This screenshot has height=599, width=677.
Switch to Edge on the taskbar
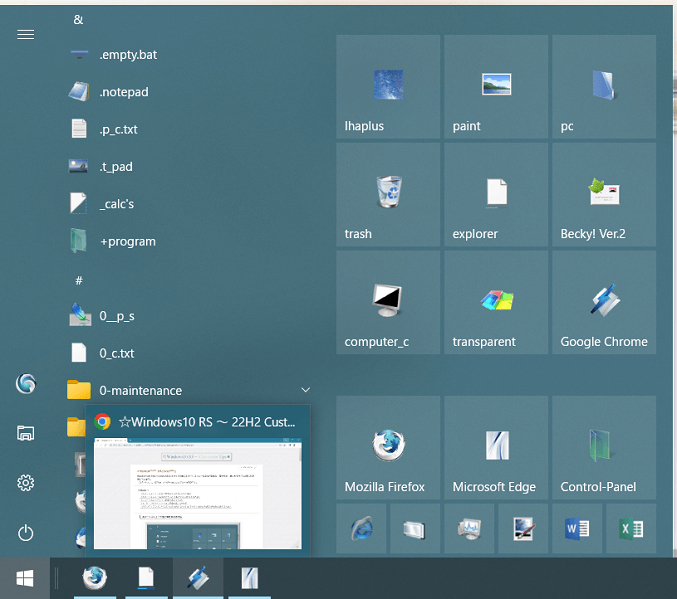click(x=250, y=578)
